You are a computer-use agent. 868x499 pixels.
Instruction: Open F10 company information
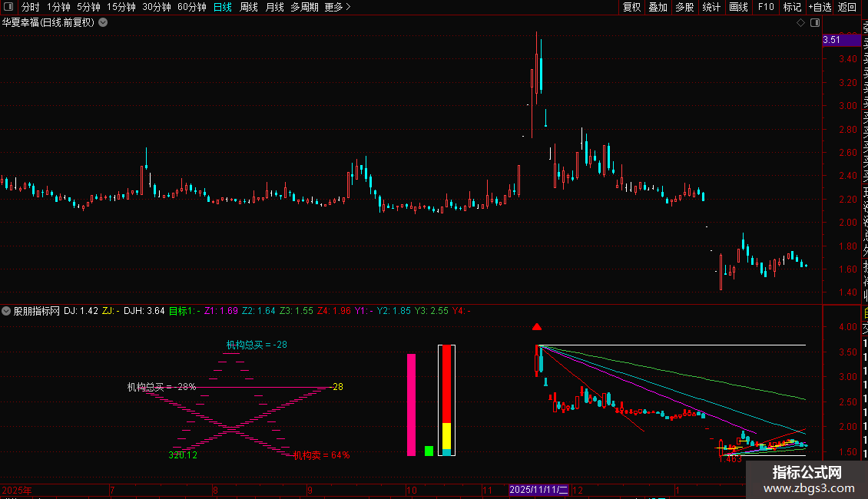(x=766, y=7)
